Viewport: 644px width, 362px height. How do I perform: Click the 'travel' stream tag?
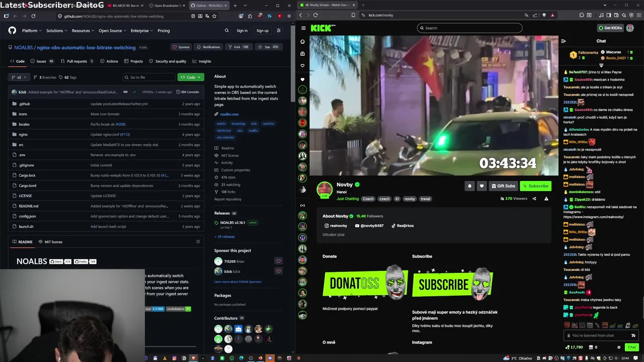click(x=426, y=199)
